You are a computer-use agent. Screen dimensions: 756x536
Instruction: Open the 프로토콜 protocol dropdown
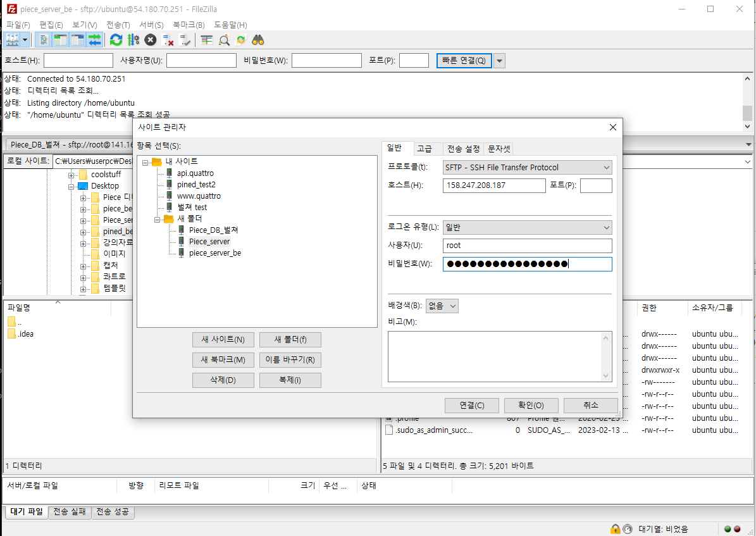527,168
